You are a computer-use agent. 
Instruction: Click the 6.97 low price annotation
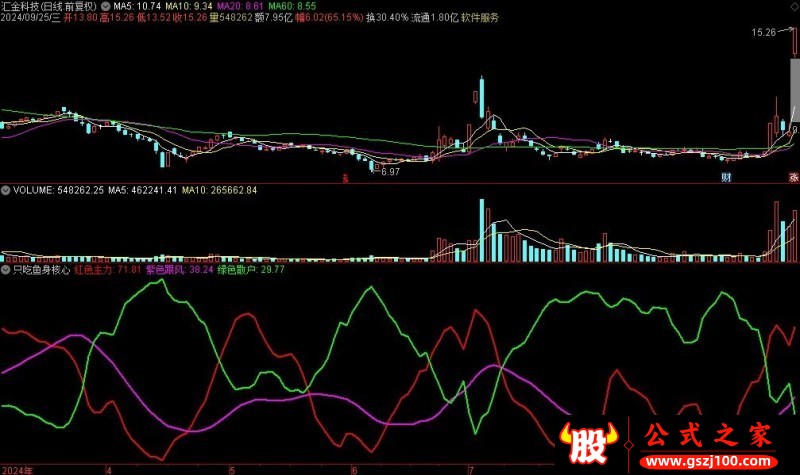tap(390, 172)
